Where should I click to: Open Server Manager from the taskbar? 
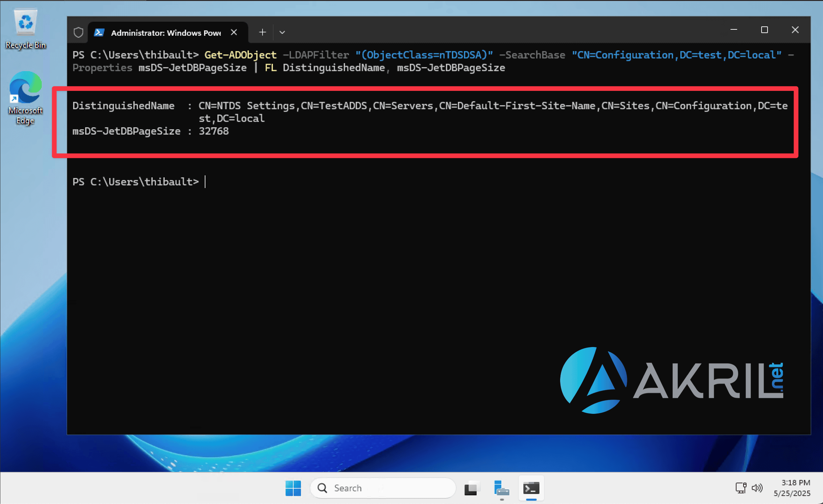(501, 488)
